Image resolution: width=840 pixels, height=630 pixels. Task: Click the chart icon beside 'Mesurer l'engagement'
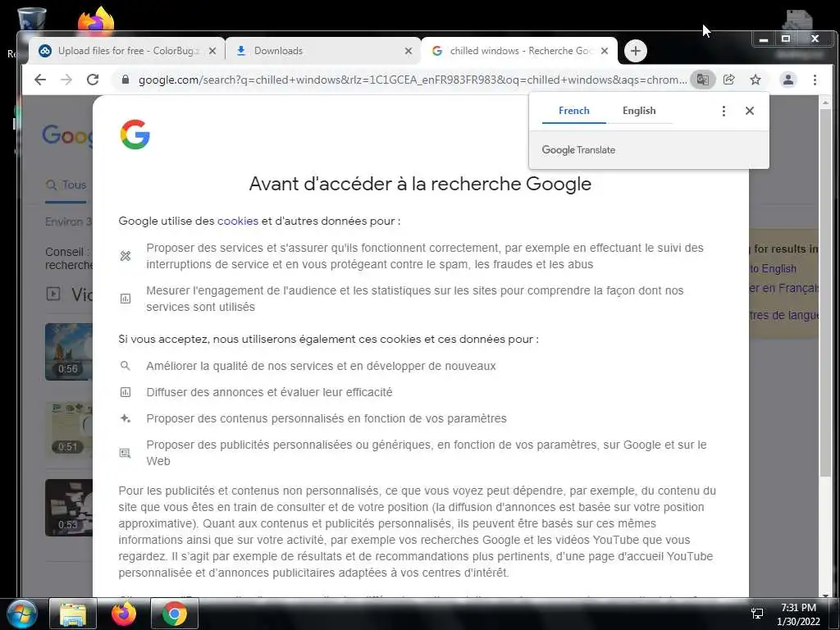(126, 299)
